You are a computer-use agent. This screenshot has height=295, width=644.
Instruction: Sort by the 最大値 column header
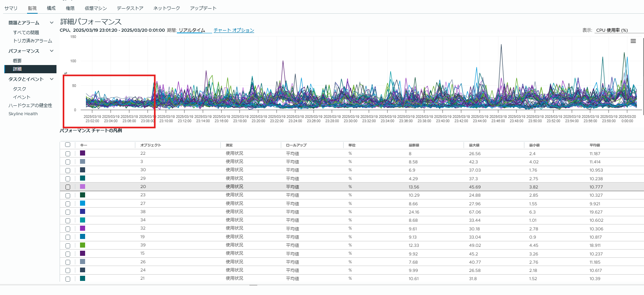(474, 145)
